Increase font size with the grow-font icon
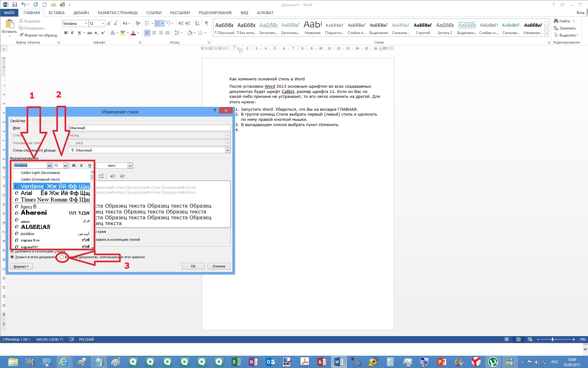The height and width of the screenshot is (368, 588). (x=109, y=23)
